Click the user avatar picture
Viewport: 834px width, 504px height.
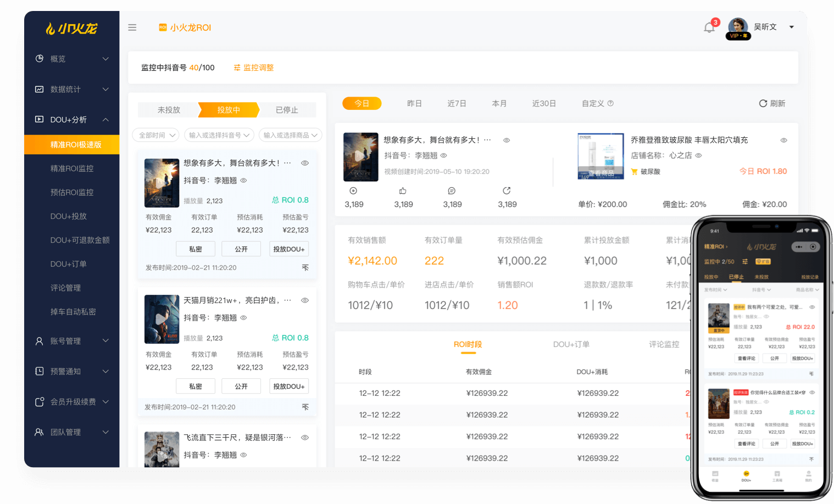tap(738, 27)
